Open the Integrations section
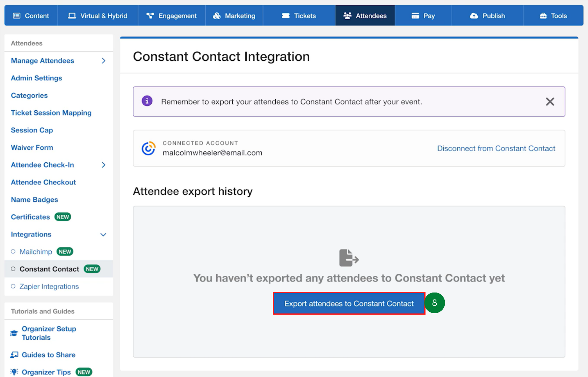Image resolution: width=588 pixels, height=377 pixels. point(31,235)
